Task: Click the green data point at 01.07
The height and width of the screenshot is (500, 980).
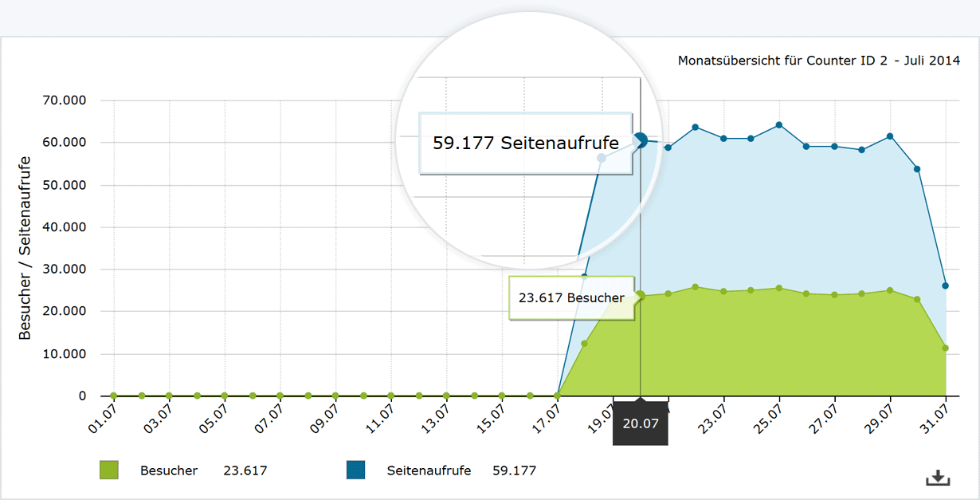Action: tap(113, 396)
